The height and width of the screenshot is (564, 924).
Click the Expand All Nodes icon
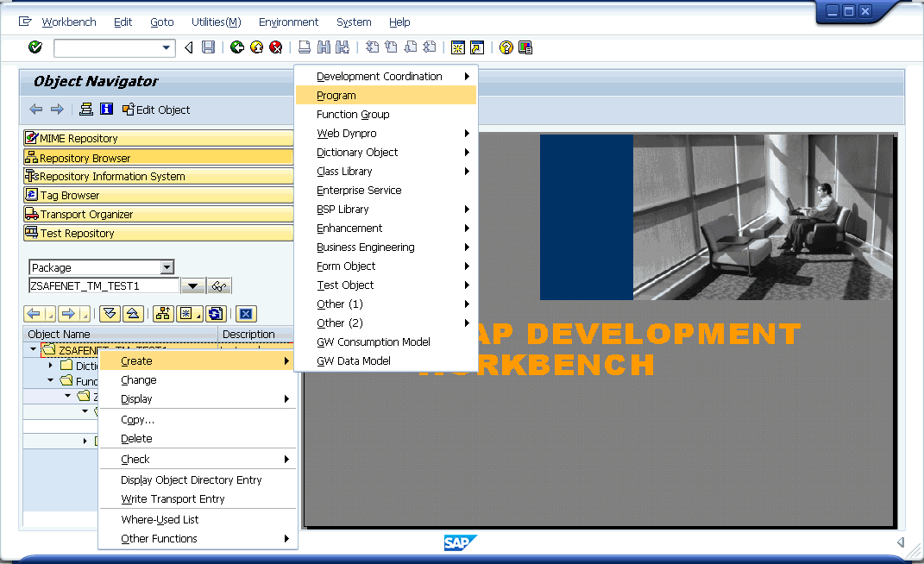[x=110, y=314]
